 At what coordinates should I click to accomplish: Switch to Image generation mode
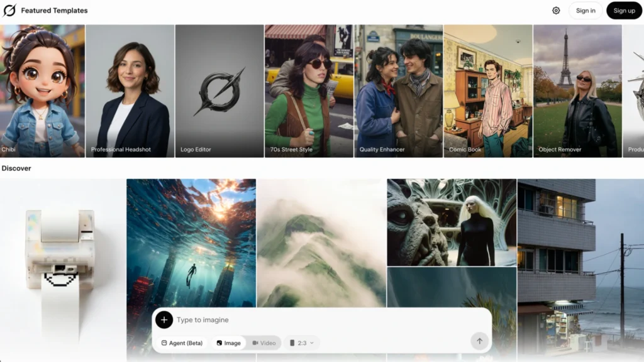pyautogui.click(x=229, y=343)
